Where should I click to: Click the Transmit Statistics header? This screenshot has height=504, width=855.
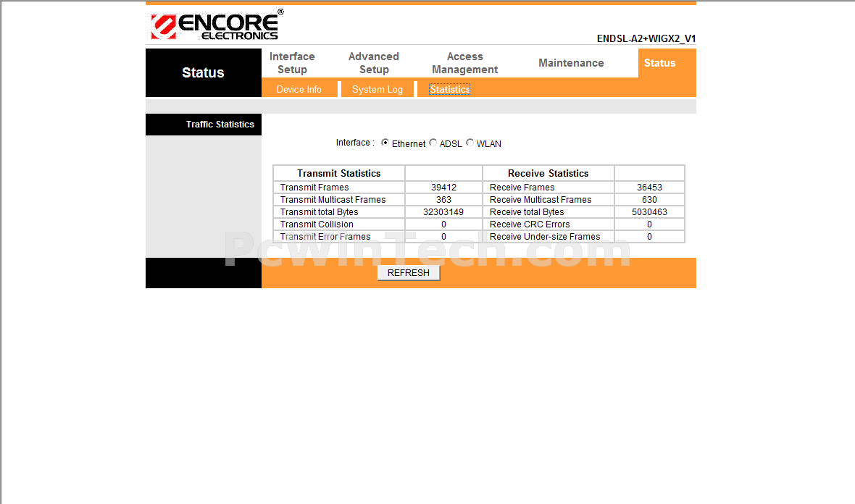(338, 173)
